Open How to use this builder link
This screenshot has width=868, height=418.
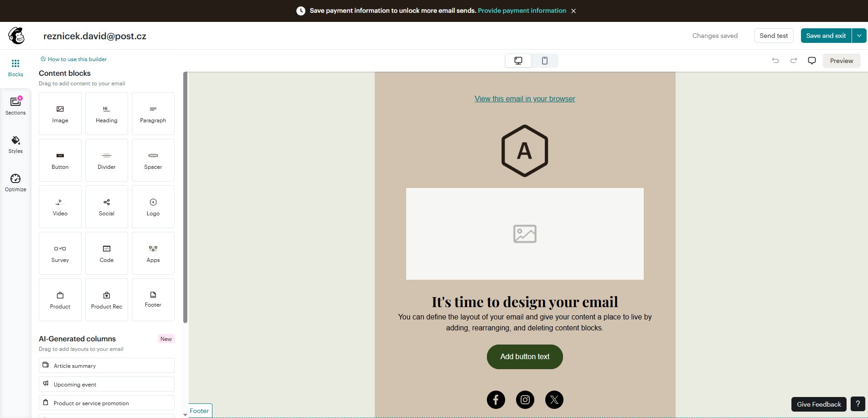pos(74,59)
